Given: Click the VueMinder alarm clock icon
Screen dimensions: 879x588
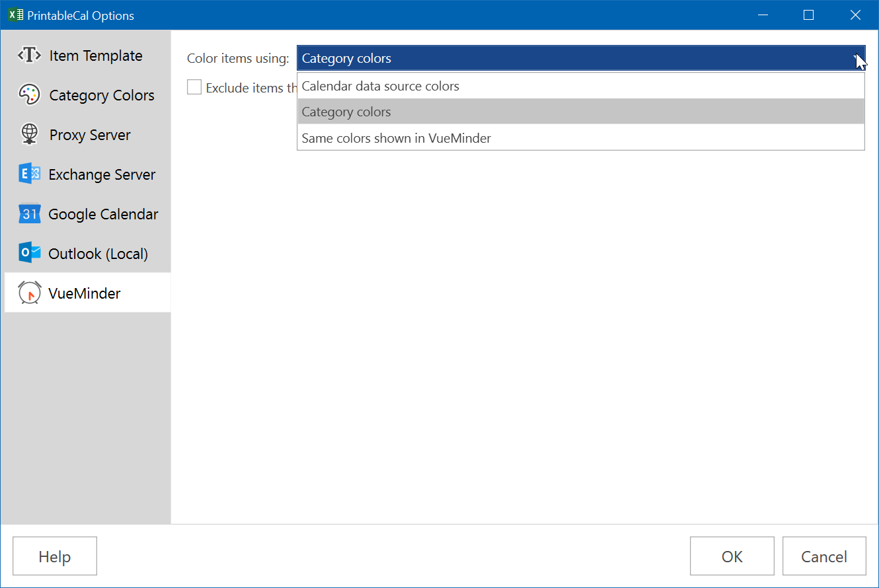Looking at the screenshot, I should 30,293.
